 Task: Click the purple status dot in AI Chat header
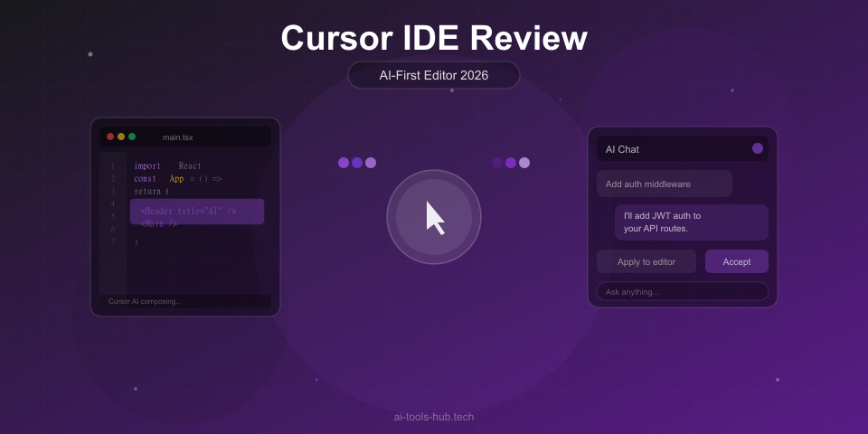point(758,148)
